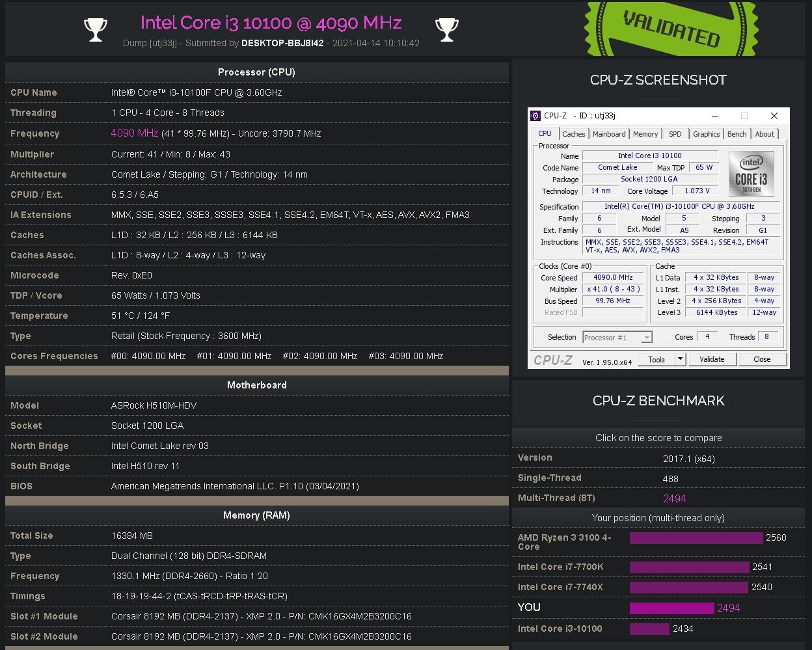The image size is (812, 650).
Task: Open the Processor #1 selection dropdown
Action: pos(617,338)
